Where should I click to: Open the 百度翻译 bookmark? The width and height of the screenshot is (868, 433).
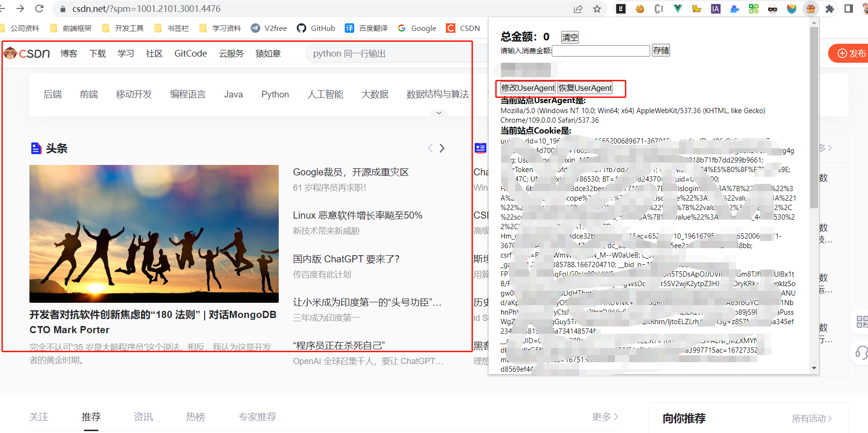(x=366, y=28)
